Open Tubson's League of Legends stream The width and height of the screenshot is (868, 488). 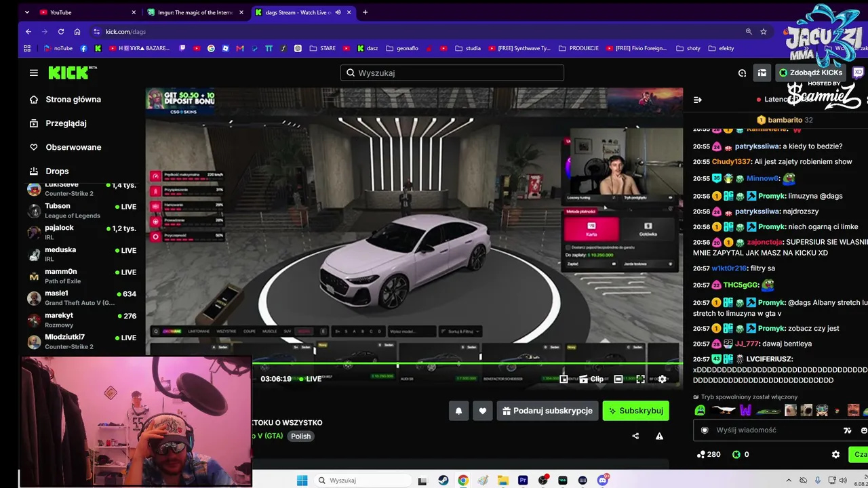tap(81, 211)
